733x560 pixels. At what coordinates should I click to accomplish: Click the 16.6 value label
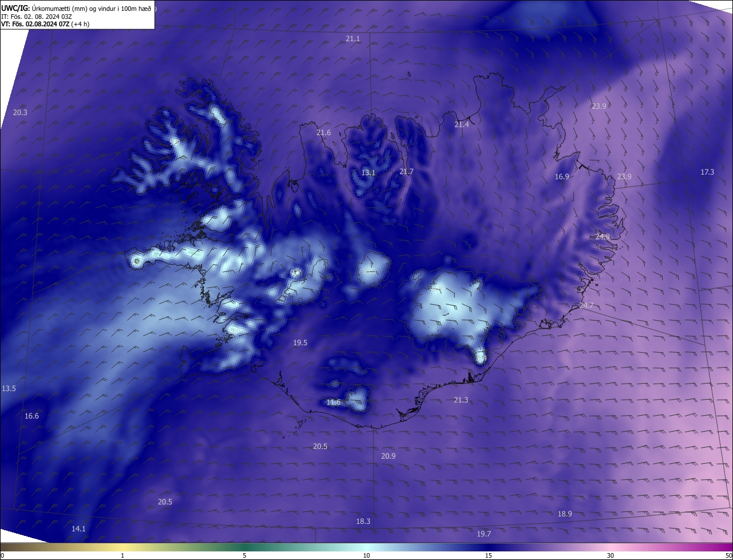point(31,416)
